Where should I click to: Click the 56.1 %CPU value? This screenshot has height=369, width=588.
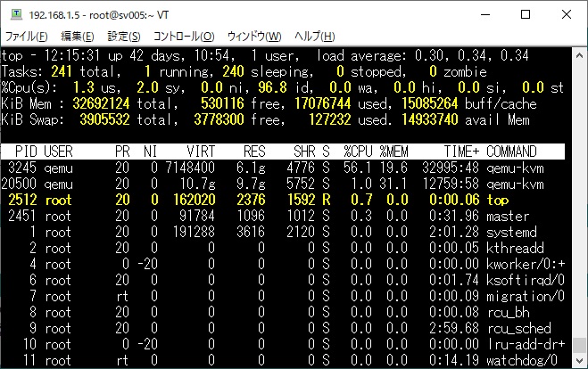[x=358, y=168]
